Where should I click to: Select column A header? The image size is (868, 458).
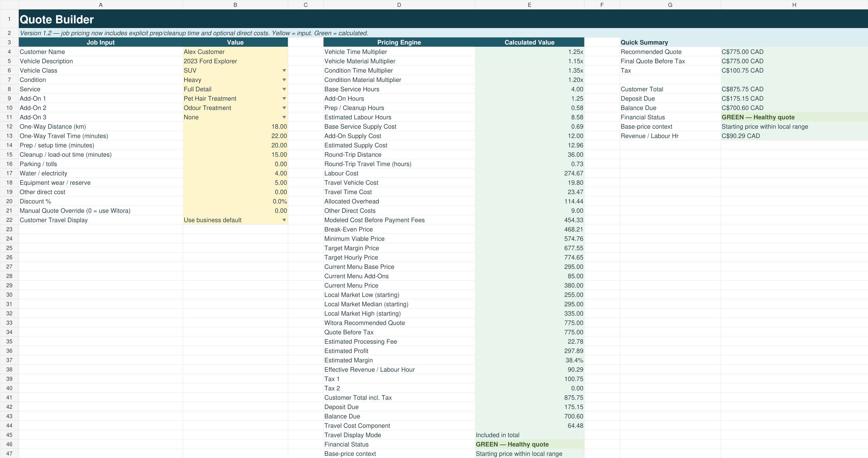[100, 5]
